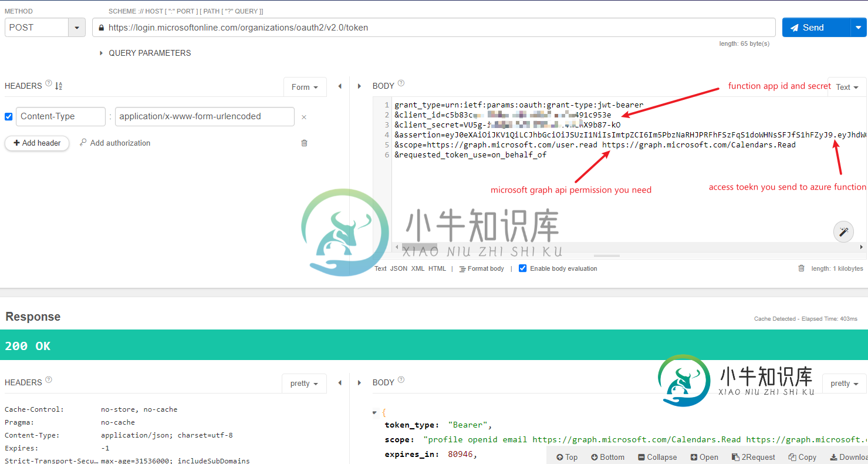Click the requested_token_use=on_behalf_of line
The image size is (868, 464).
tap(470, 155)
